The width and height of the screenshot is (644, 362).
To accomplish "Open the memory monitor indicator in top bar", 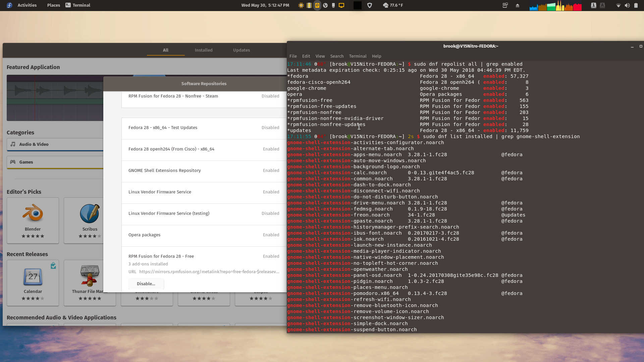I will [309, 5].
